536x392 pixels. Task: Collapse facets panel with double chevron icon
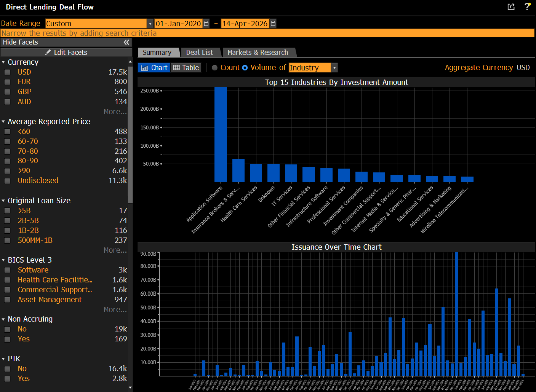click(126, 42)
